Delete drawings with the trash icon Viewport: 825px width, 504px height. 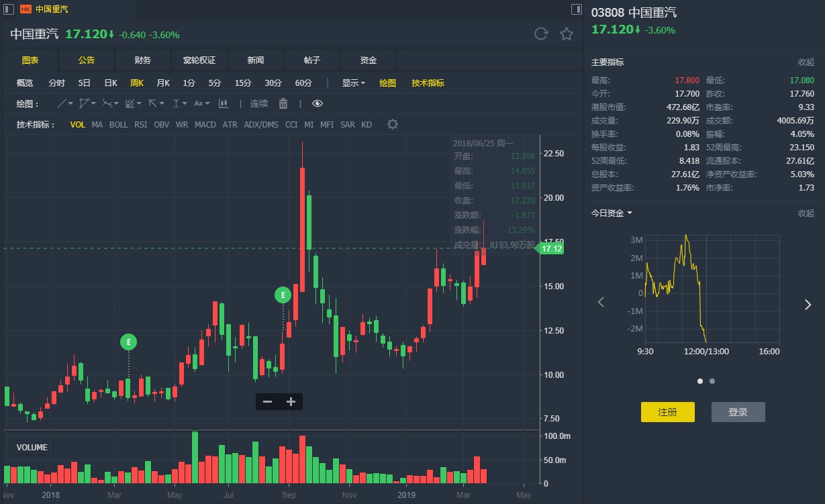point(283,103)
